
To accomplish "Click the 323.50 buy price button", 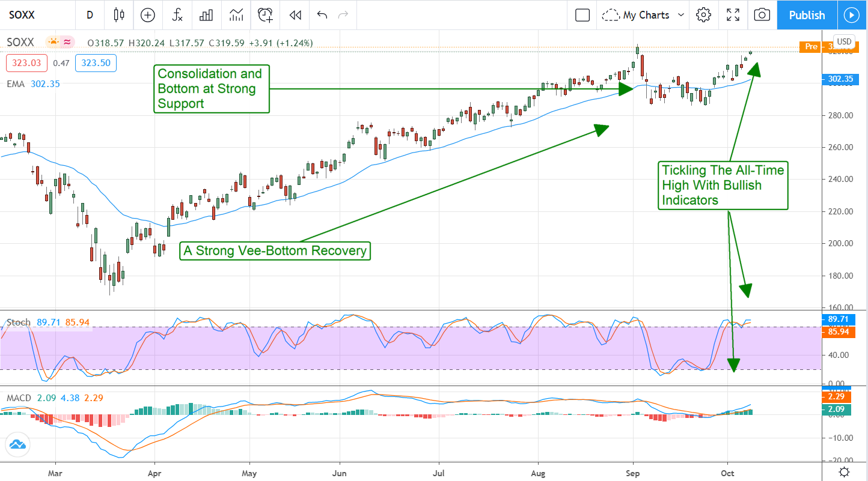I will point(96,62).
